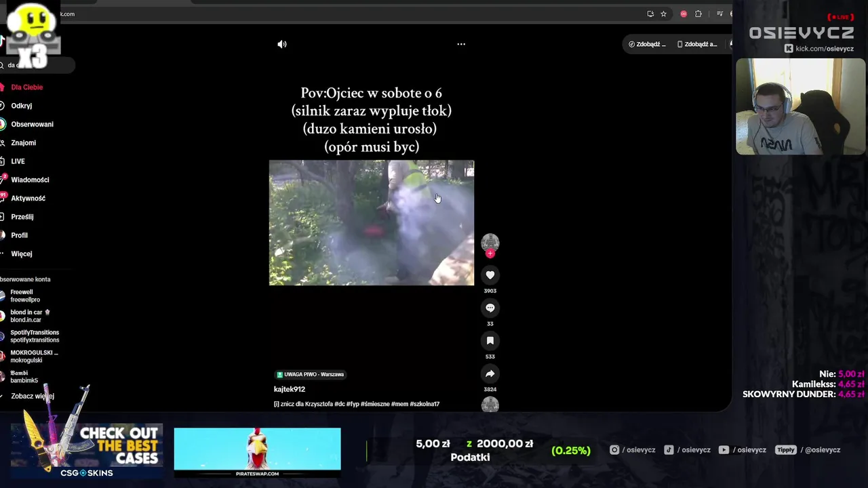Open the blond in car account
Viewport: 868px width, 488px height.
(x=26, y=316)
